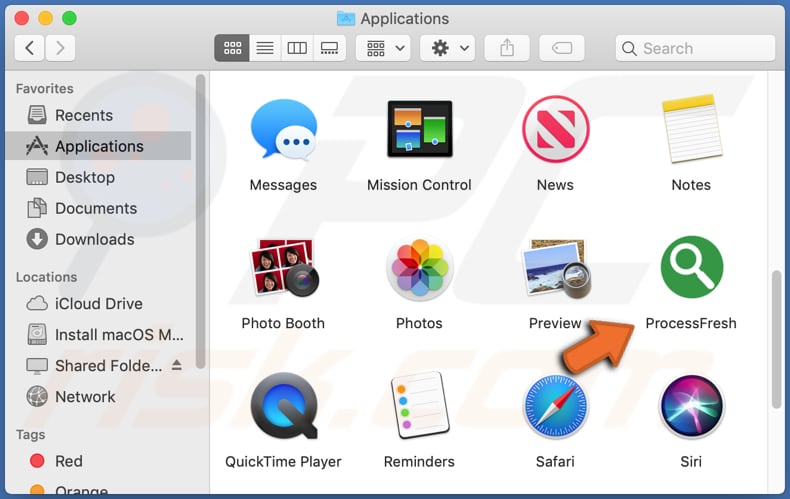
Task: Click the Safari app icon
Action: pos(556,406)
